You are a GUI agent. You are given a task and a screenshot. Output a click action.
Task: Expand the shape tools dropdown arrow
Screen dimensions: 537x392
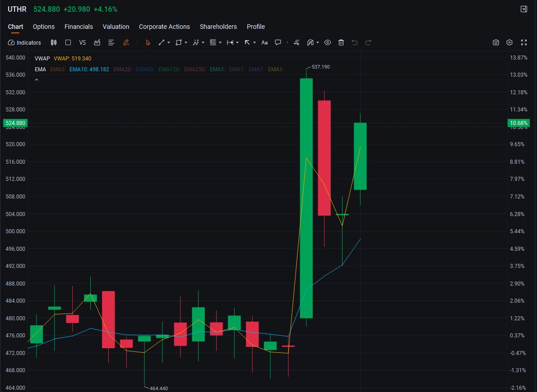pos(186,42)
